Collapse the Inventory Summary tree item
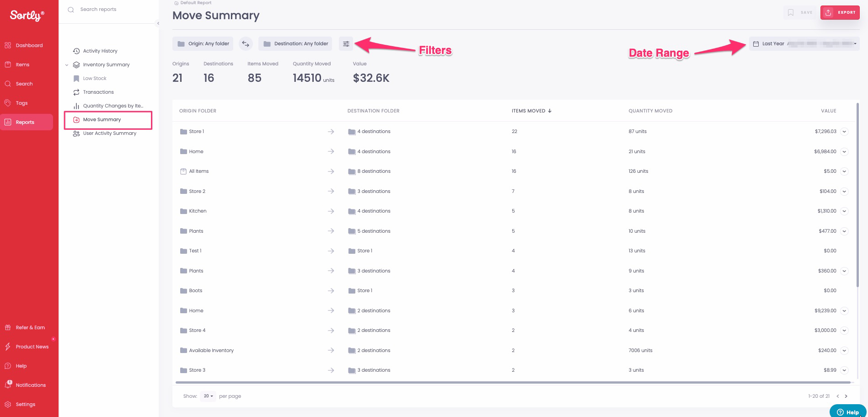Image resolution: width=868 pixels, height=417 pixels. coord(67,65)
